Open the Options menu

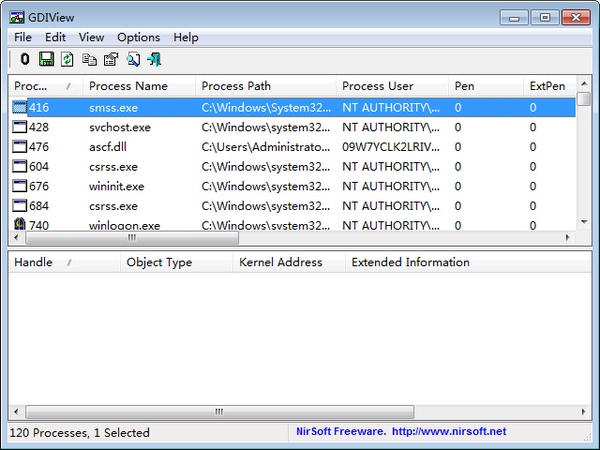coord(138,37)
